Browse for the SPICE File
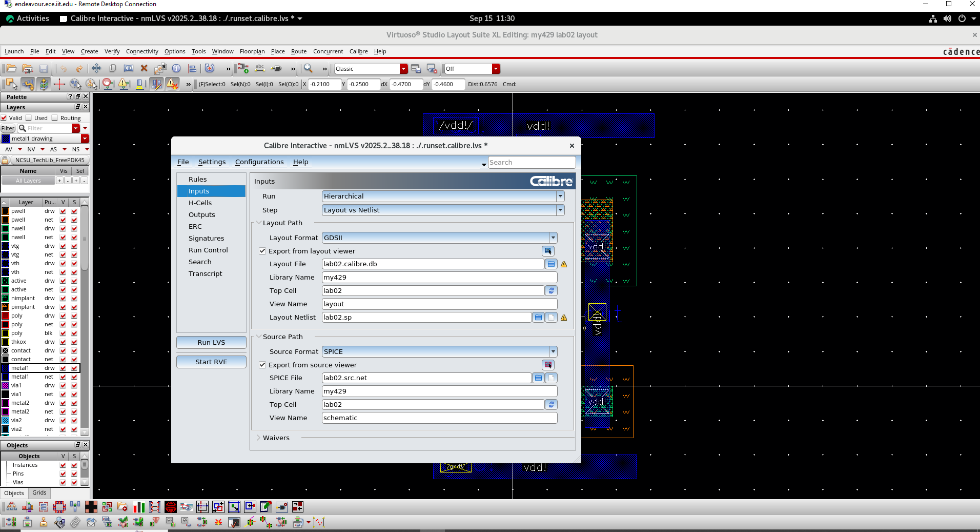Screen dimensions: 980x532 (538, 378)
